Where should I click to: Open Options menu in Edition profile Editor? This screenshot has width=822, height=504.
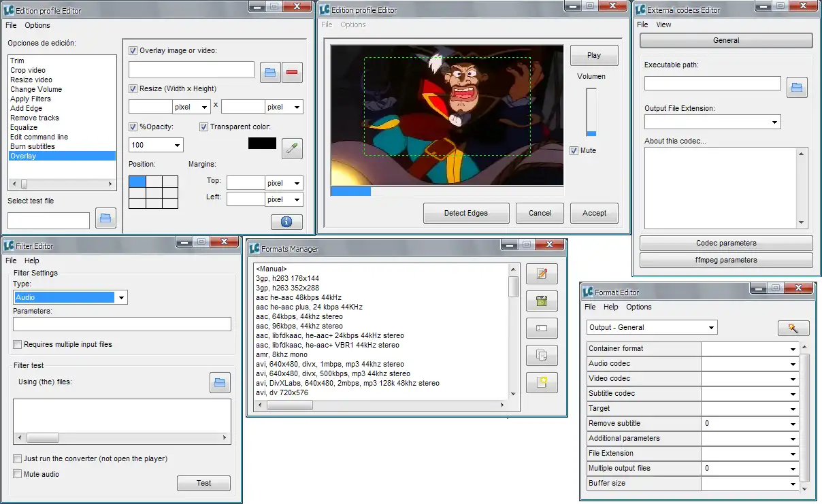tap(37, 25)
